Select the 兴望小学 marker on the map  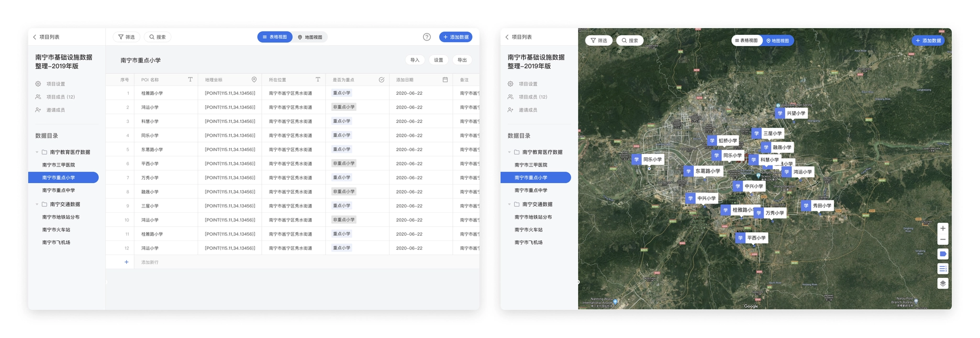click(x=791, y=113)
